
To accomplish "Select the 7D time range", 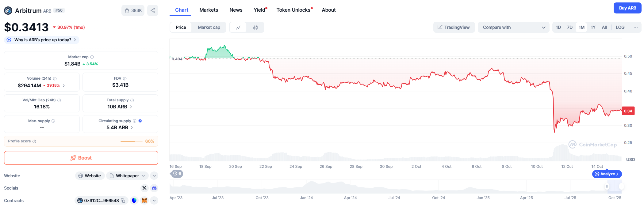I will pos(569,27).
